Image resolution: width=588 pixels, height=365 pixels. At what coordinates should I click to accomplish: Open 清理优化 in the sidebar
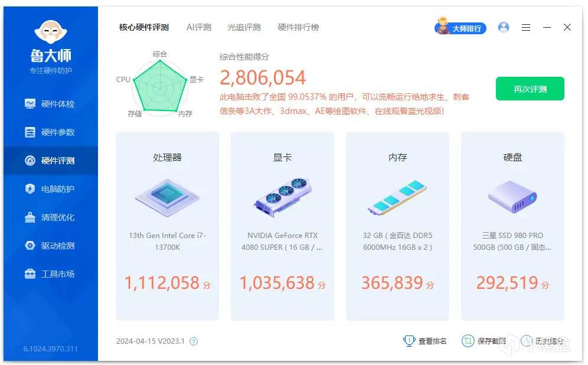tap(51, 217)
